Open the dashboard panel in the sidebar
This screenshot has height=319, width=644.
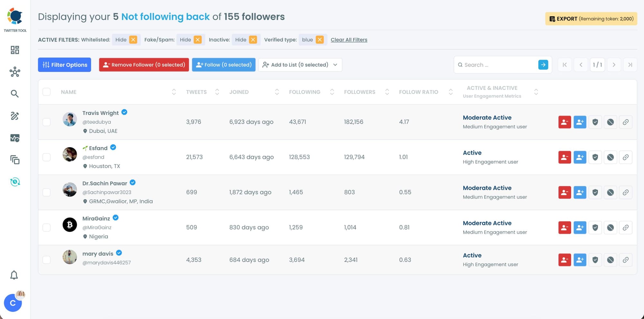[x=14, y=50]
